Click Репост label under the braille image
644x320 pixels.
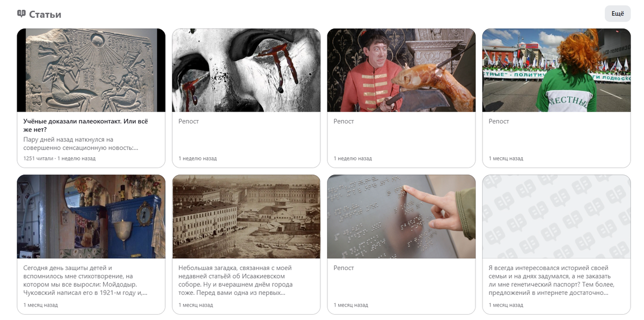tap(344, 267)
